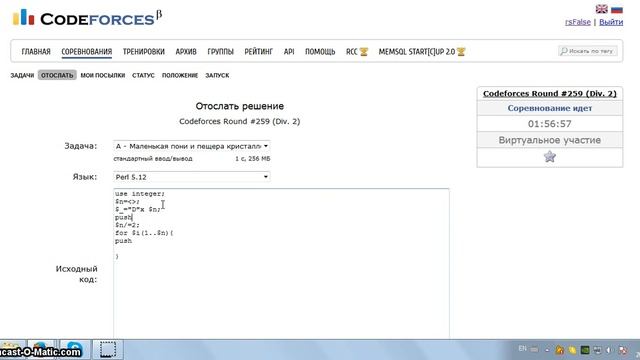The image size is (640, 360).
Task: Click the dashed-rectangle screen recorder taskbar icon
Action: (x=107, y=349)
